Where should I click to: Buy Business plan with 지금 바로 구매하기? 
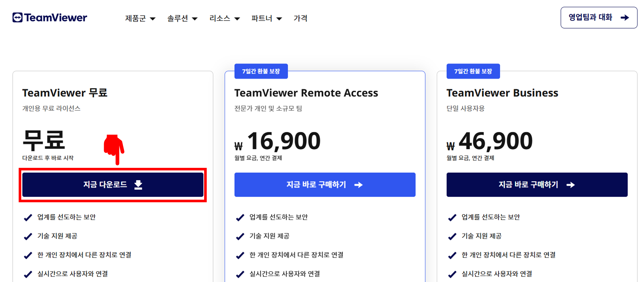pos(537,185)
